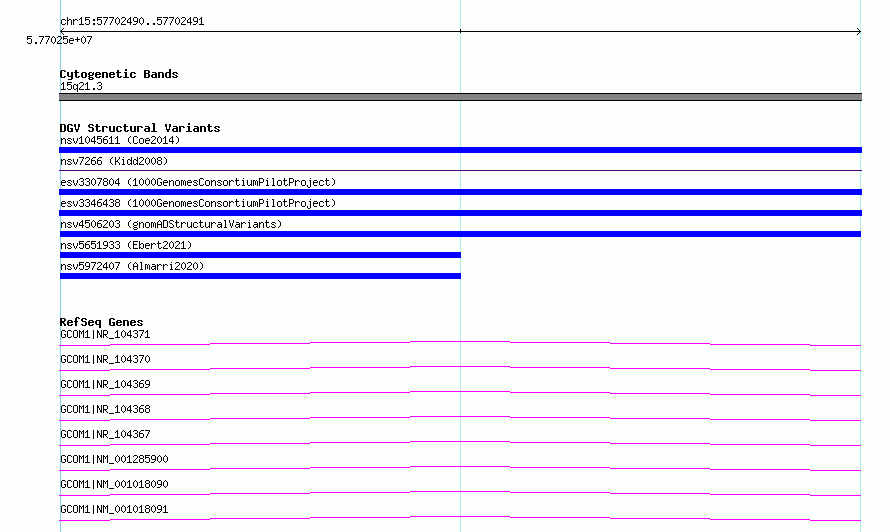
Task: Open variant nsv5651933 (Ebert2021) label
Action: click(x=126, y=245)
